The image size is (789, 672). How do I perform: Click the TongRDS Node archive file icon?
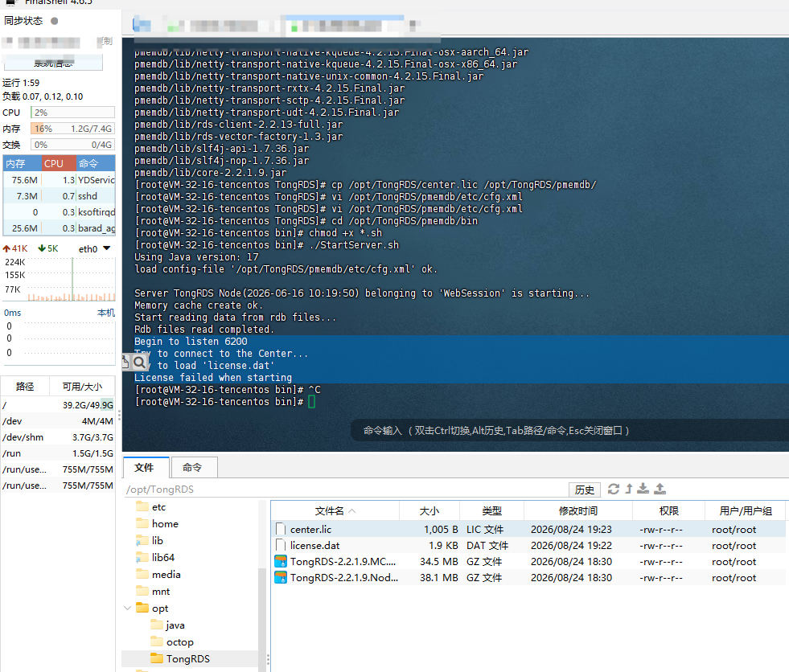tap(281, 577)
